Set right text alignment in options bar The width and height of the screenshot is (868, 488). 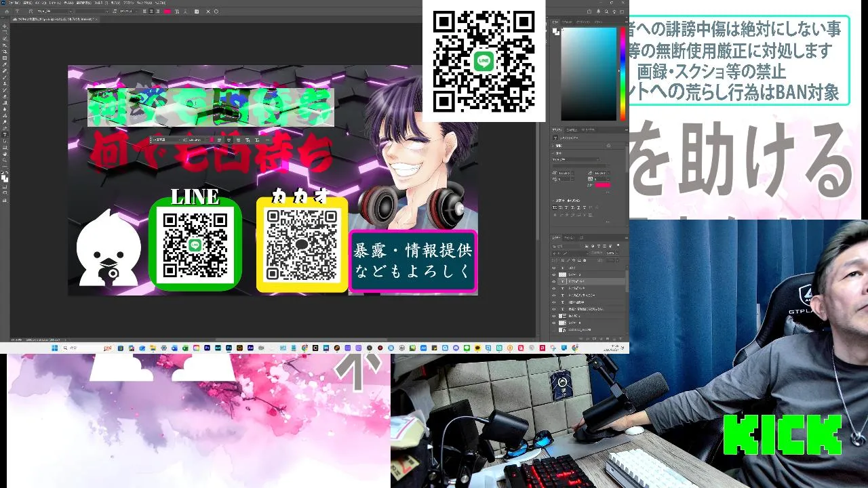(158, 12)
